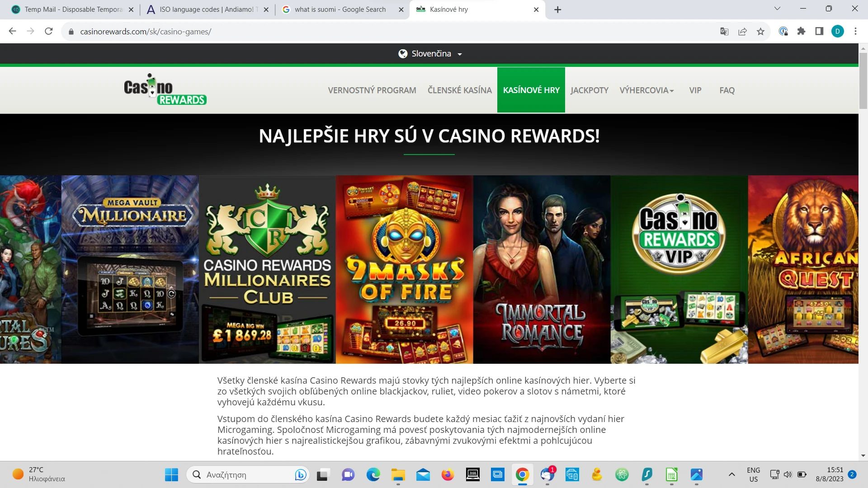
Task: Go back to previous page
Action: pos(12,31)
